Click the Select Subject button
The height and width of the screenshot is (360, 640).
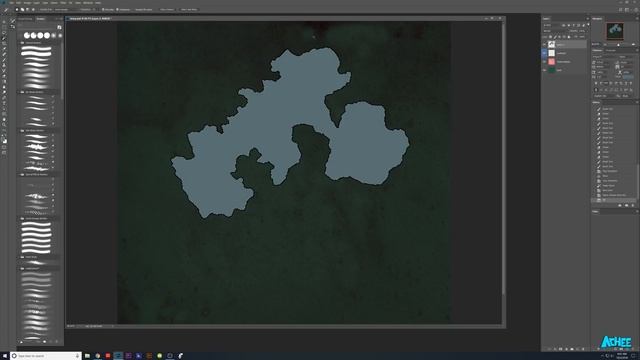tap(167, 9)
